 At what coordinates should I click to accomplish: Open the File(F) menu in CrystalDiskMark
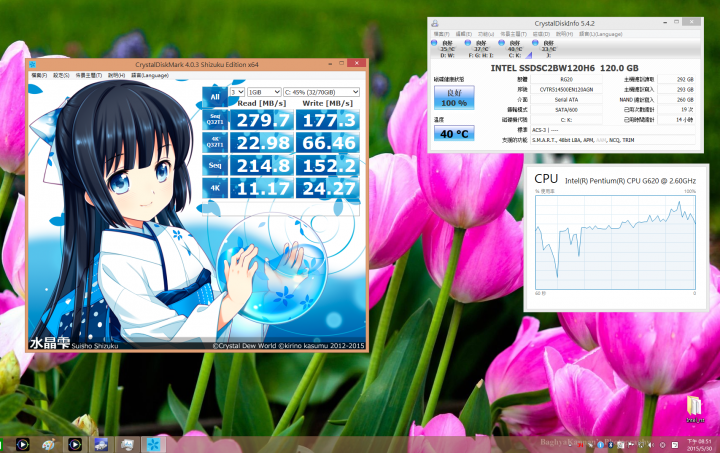pyautogui.click(x=39, y=75)
